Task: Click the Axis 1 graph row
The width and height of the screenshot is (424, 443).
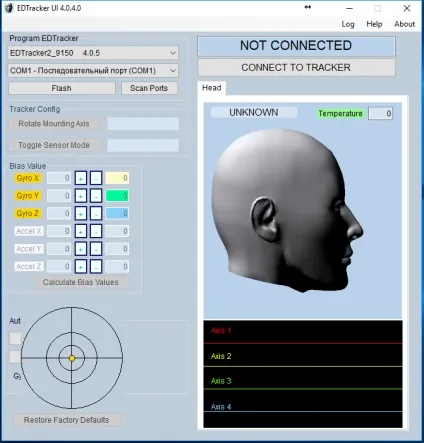Action: click(303, 332)
